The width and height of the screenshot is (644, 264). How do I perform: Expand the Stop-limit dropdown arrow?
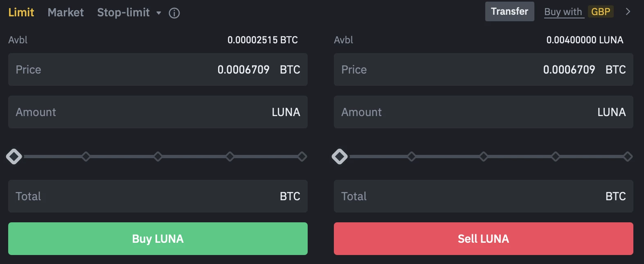(159, 13)
